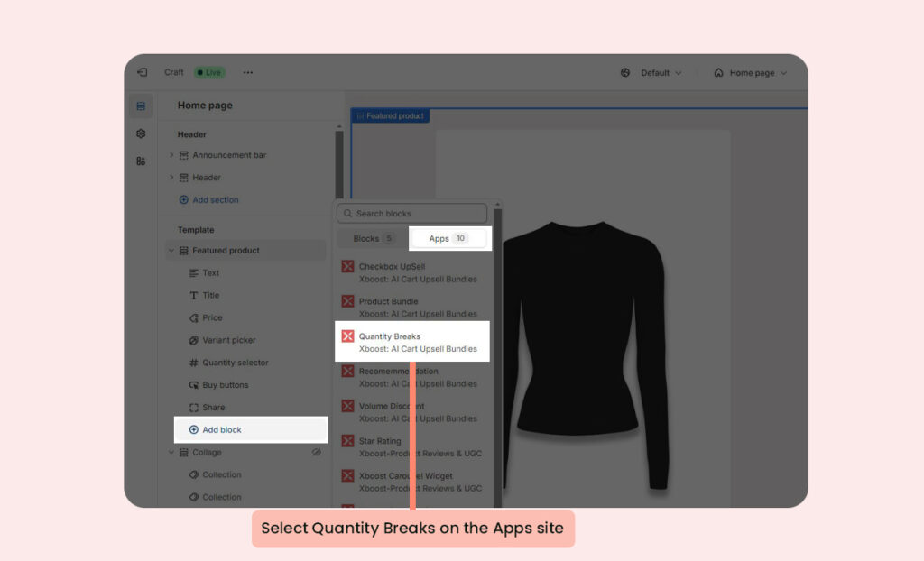The width and height of the screenshot is (924, 561).
Task: Open the Default market dropdown
Action: [651, 73]
